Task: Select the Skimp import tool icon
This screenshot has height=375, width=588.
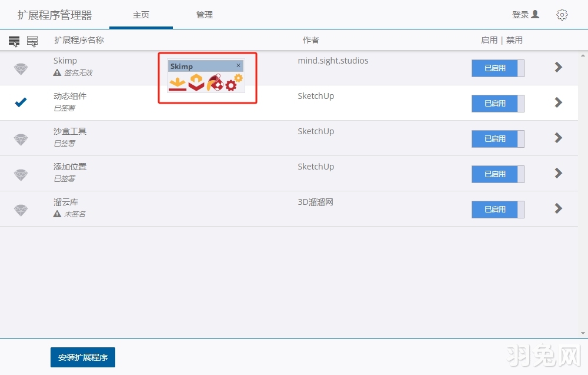Action: (178, 82)
